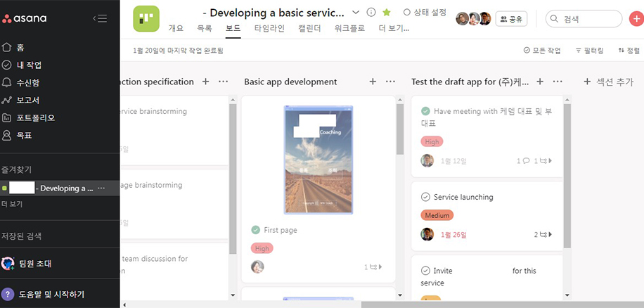Click the 공유 share button
This screenshot has width=644, height=308.
coord(511,19)
